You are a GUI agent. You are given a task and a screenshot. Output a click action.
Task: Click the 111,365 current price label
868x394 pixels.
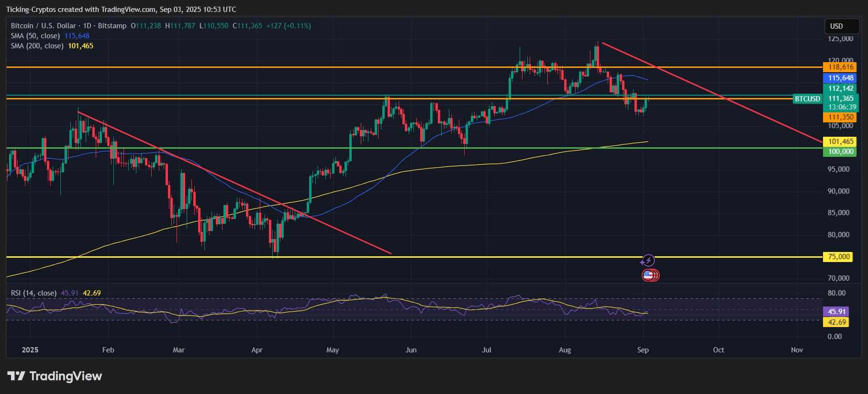(841, 98)
